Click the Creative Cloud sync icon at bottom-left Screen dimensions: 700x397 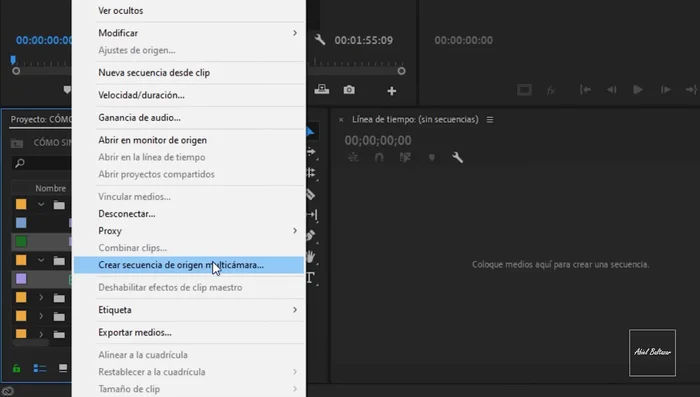[8, 392]
